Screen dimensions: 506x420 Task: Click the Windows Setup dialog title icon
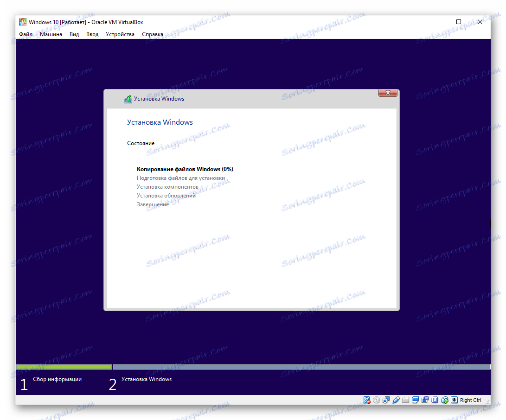tap(128, 99)
